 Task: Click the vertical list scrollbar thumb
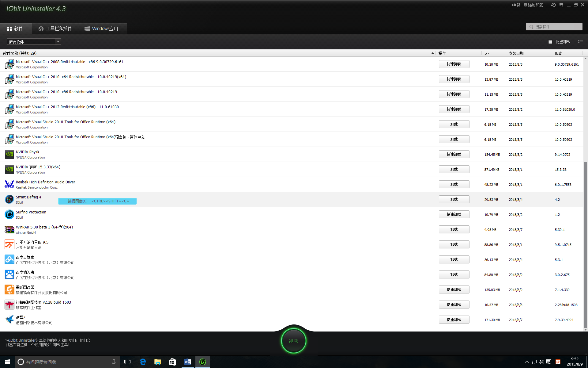coord(585,245)
